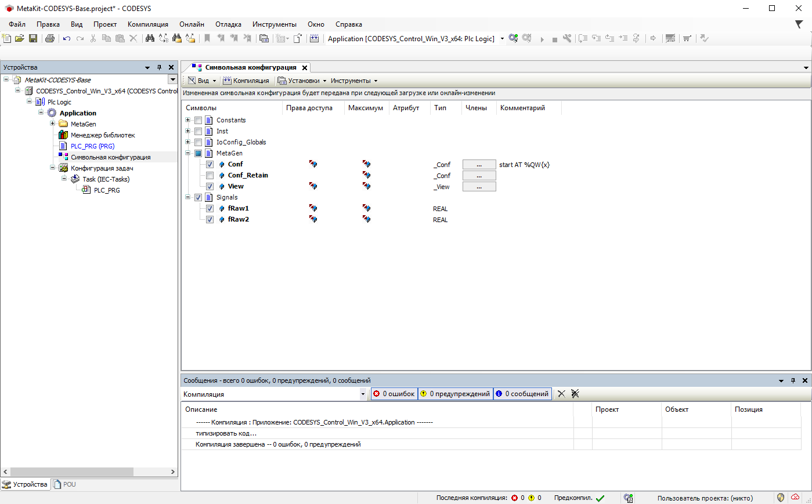812x504 pixels.
Task: Click the filter funnel icon at top right
Action: pyautogui.click(x=799, y=24)
